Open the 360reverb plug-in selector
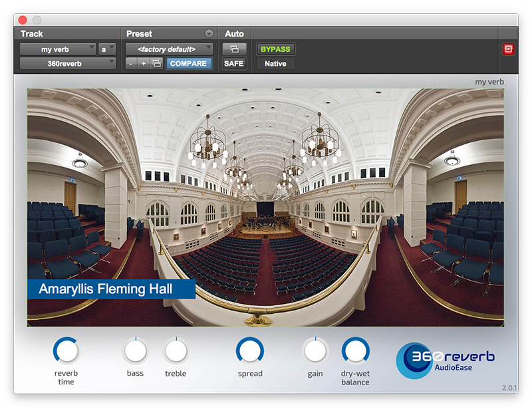The image size is (532, 413). pos(68,63)
